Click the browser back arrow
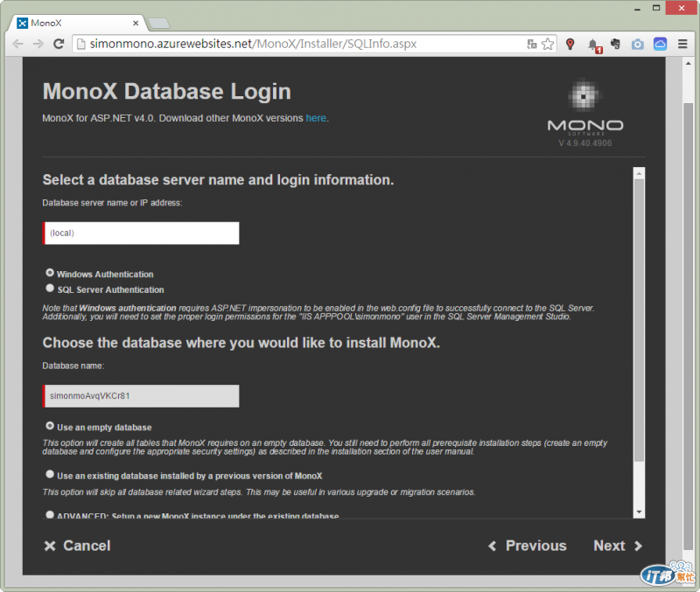The height and width of the screenshot is (592, 700). [x=17, y=44]
